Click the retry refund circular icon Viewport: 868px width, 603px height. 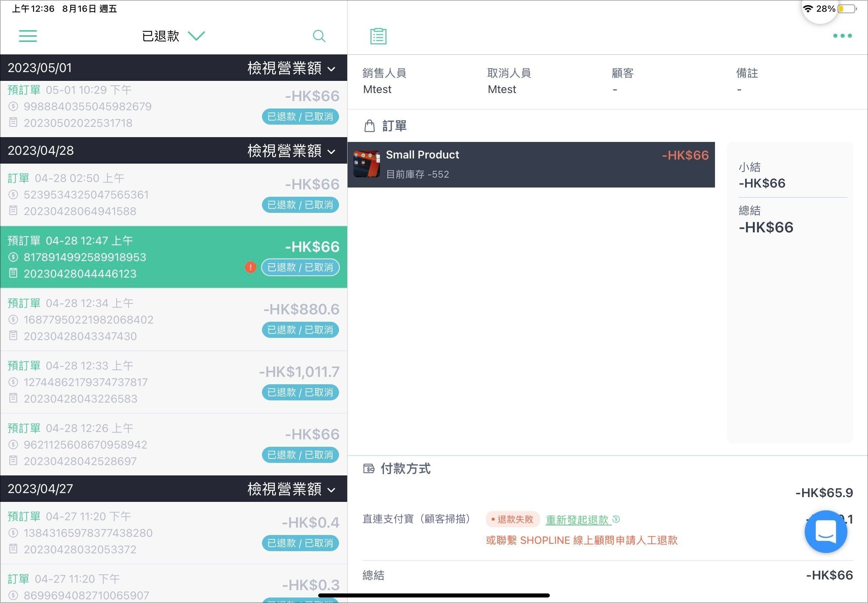(x=616, y=519)
